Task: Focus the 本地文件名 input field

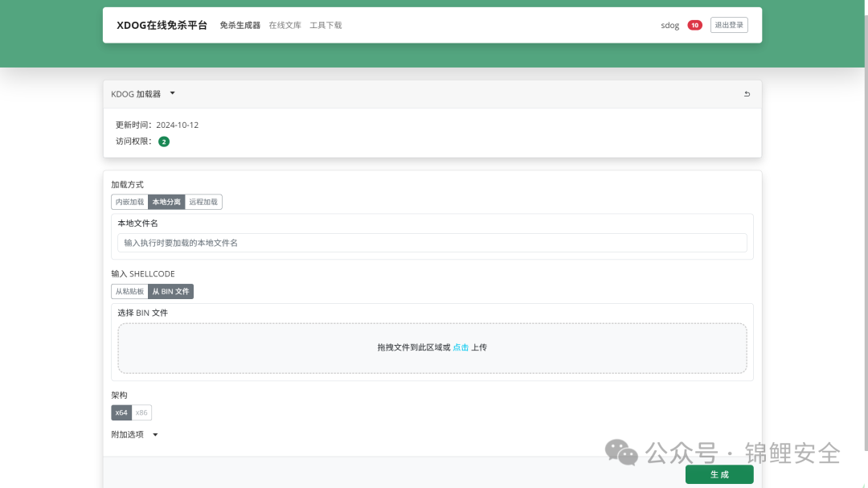Action: click(432, 243)
